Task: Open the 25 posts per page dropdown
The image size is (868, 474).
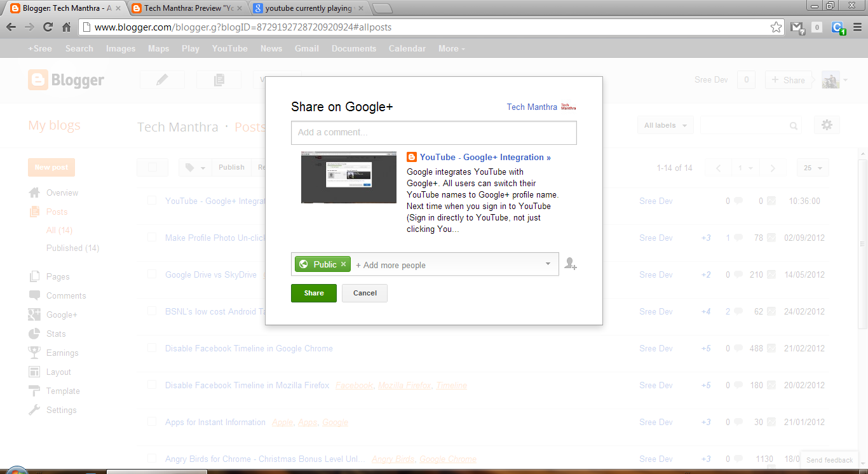Action: click(x=813, y=168)
